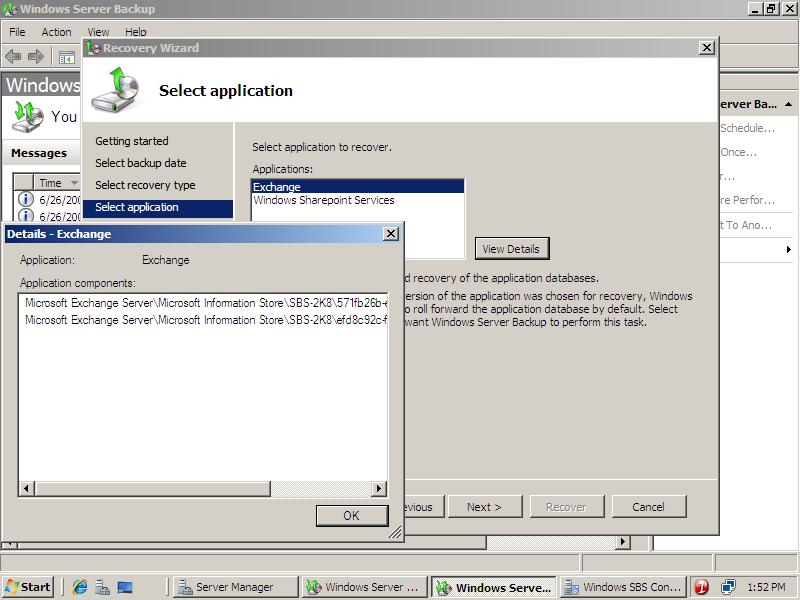Click Select backup date wizard step
Screen dimensions: 800x600
click(141, 163)
